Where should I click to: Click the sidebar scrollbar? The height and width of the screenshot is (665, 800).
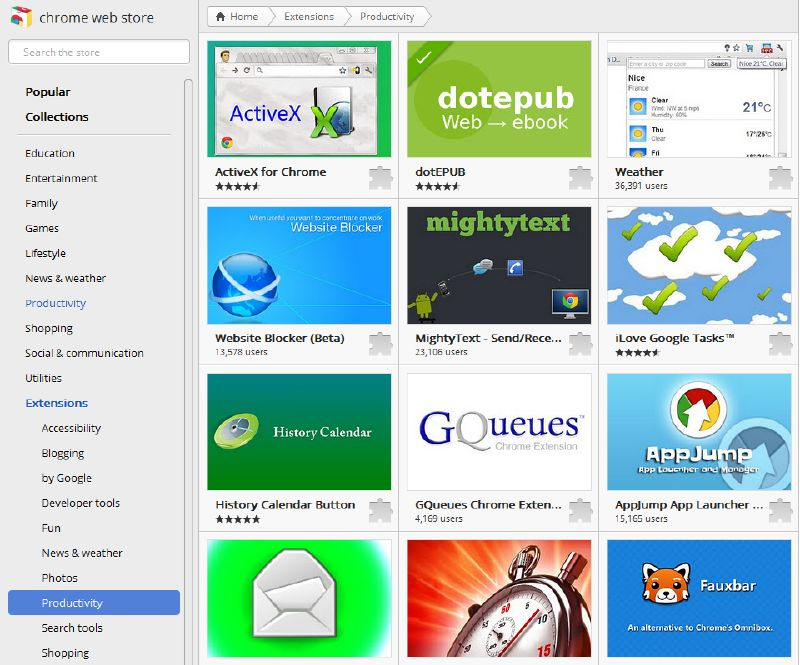click(188, 372)
